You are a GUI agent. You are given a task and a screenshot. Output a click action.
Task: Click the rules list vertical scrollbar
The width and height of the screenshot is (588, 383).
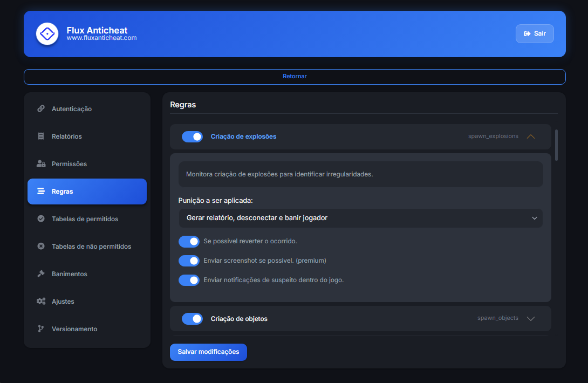click(x=556, y=145)
